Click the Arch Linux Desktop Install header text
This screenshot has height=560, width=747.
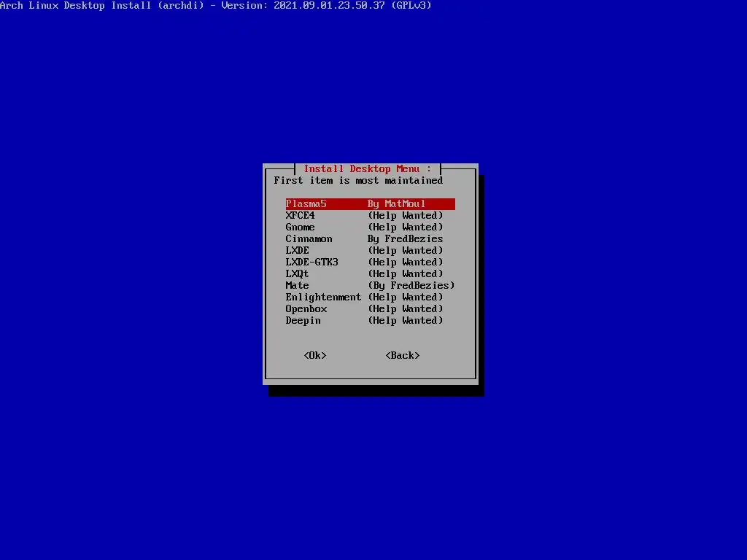point(216,6)
